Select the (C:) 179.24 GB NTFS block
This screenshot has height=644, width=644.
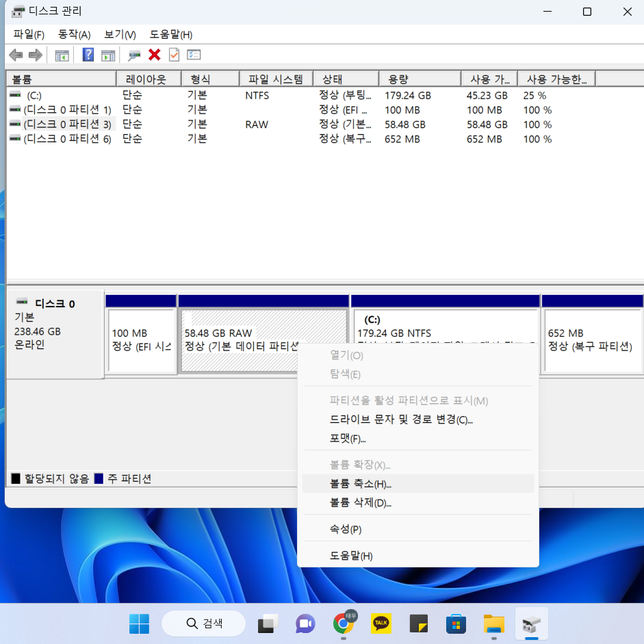pyautogui.click(x=446, y=327)
